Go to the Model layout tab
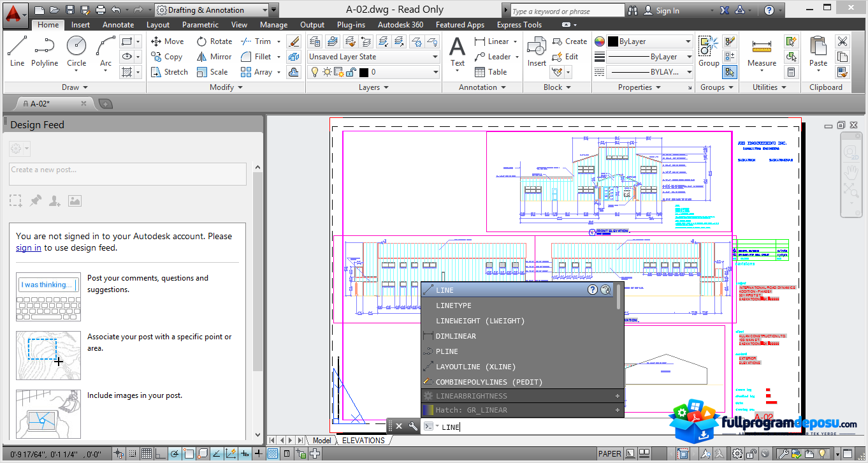Image resolution: width=868 pixels, height=463 pixels. [322, 441]
